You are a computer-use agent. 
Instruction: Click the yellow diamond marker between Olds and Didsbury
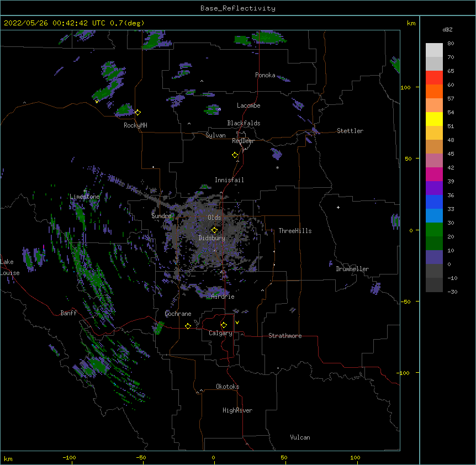coord(214,230)
